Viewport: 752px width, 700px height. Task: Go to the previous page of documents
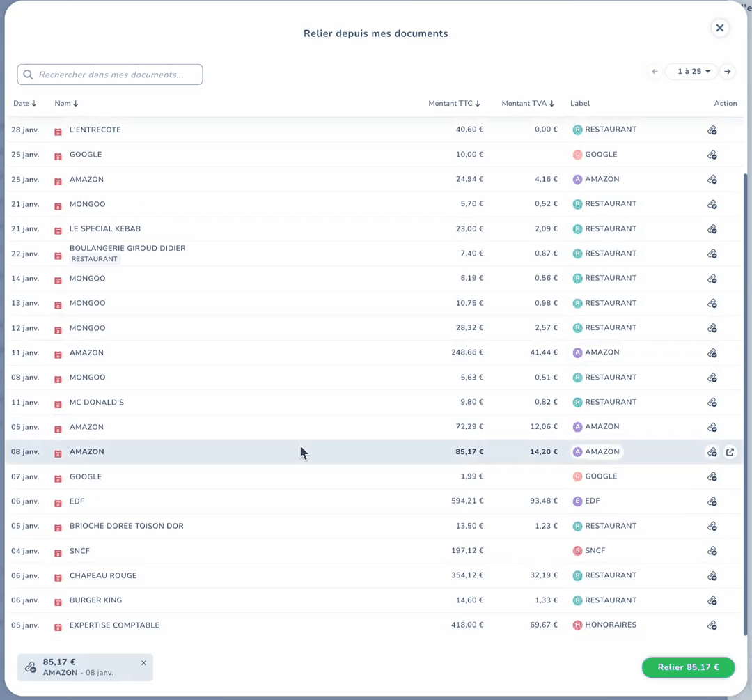tap(655, 72)
